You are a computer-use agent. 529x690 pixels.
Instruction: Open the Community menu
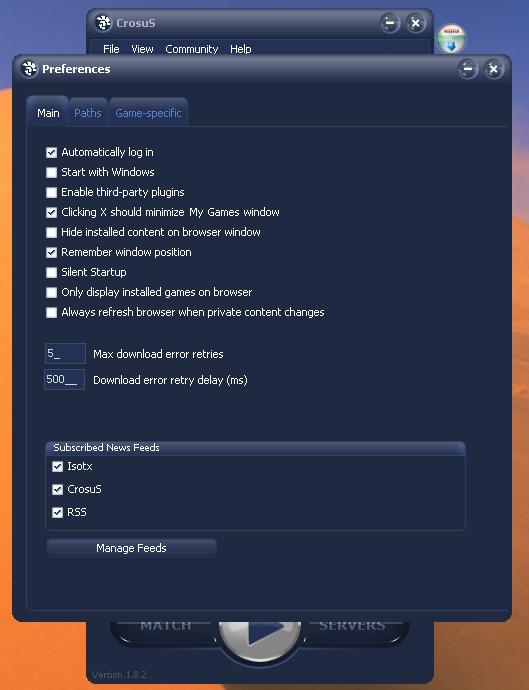point(192,49)
